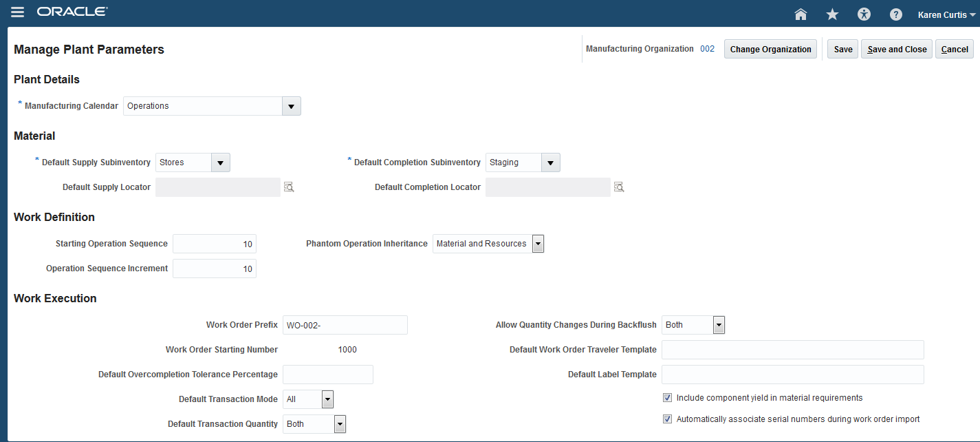Viewport: 980px width, 442px height.
Task: Open the Default Completion Subinventory dropdown
Action: (x=551, y=162)
